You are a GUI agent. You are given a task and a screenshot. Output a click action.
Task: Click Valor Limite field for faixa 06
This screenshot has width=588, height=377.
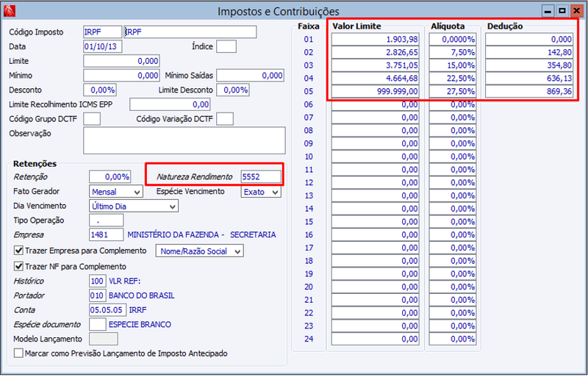(x=375, y=104)
